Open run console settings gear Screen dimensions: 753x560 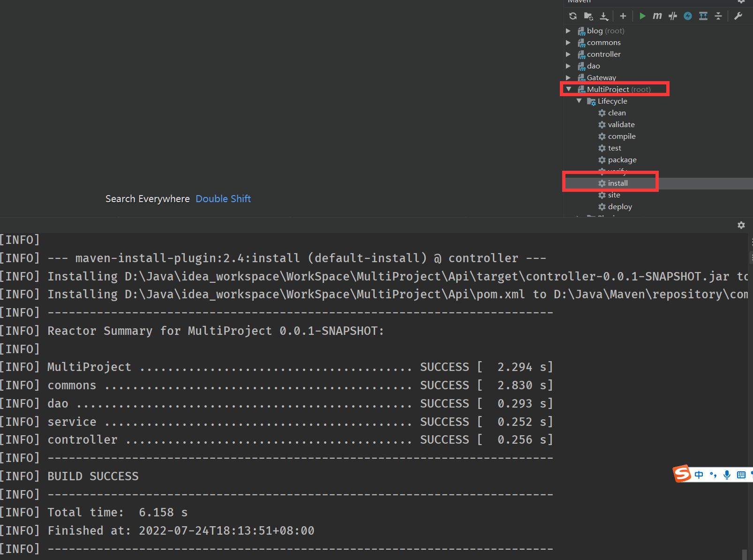[x=741, y=225]
